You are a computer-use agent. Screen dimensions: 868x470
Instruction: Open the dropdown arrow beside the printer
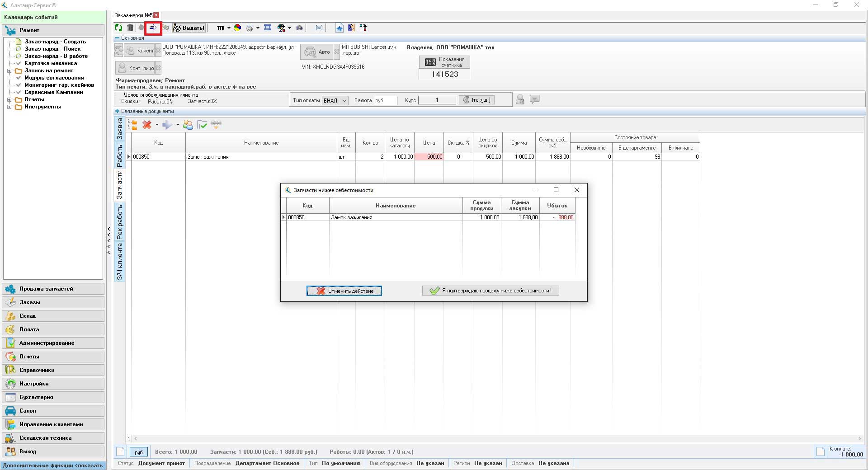(x=258, y=28)
